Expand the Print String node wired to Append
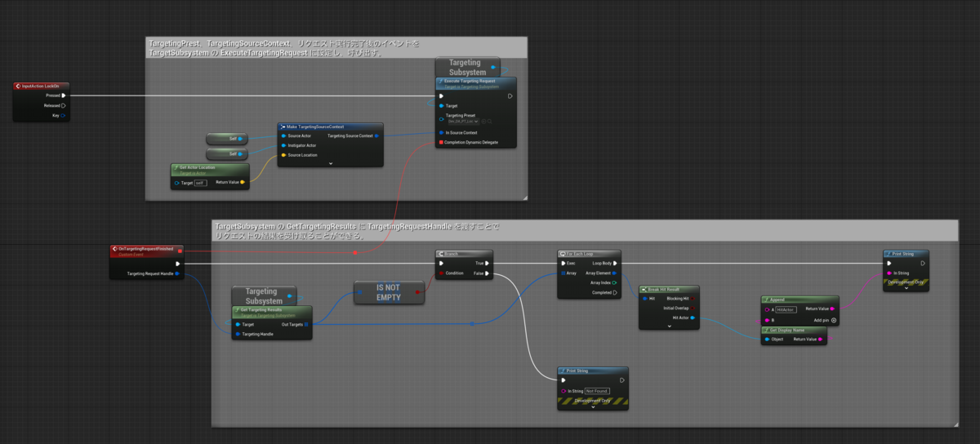This screenshot has height=444, width=980. (x=906, y=288)
